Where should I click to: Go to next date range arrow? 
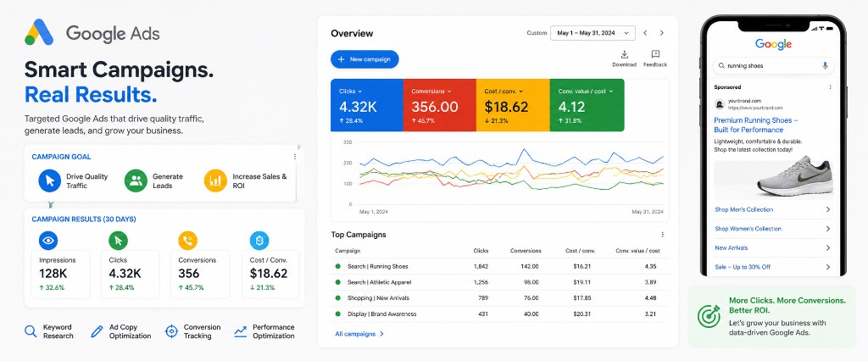(x=661, y=33)
